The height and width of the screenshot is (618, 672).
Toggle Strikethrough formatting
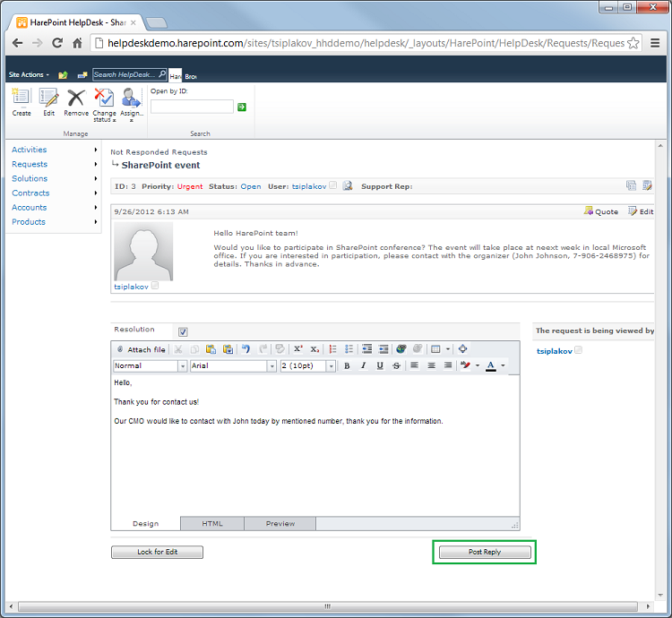click(x=396, y=365)
